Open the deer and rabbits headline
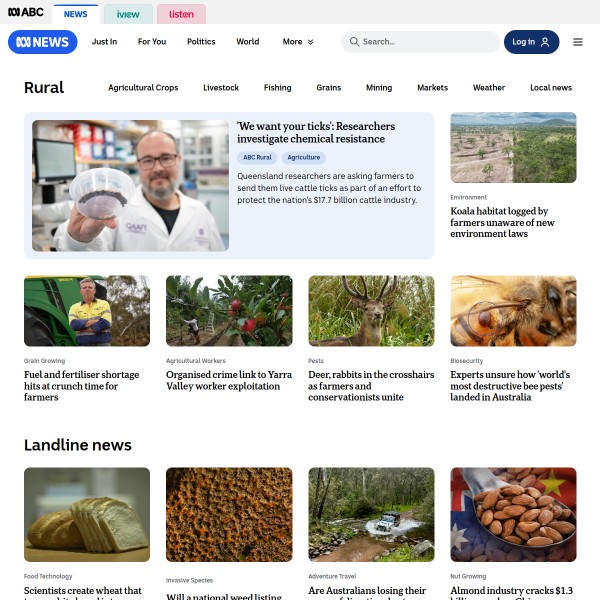Image resolution: width=600 pixels, height=600 pixels. [371, 386]
